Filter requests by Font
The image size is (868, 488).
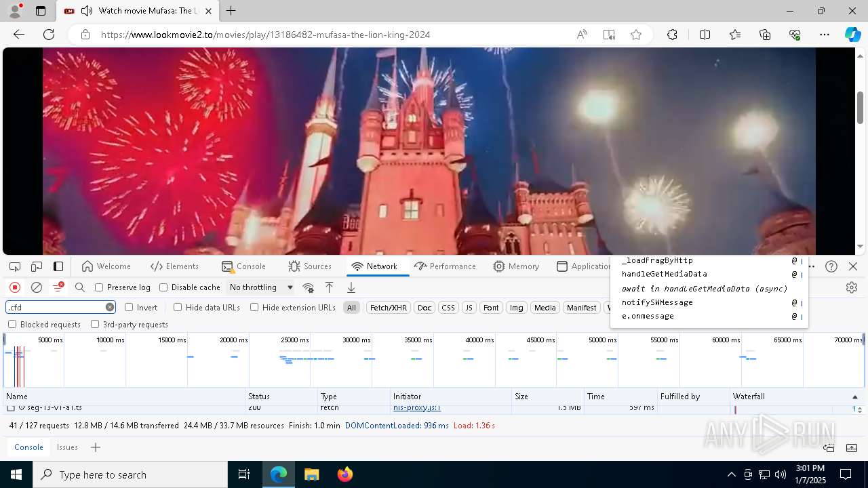pyautogui.click(x=491, y=308)
